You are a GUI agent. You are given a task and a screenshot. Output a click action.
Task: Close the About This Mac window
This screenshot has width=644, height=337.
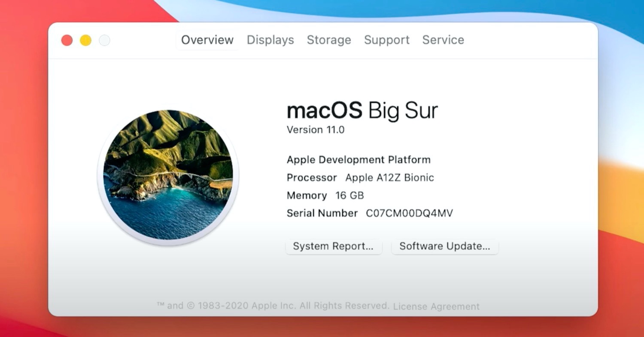(x=67, y=40)
